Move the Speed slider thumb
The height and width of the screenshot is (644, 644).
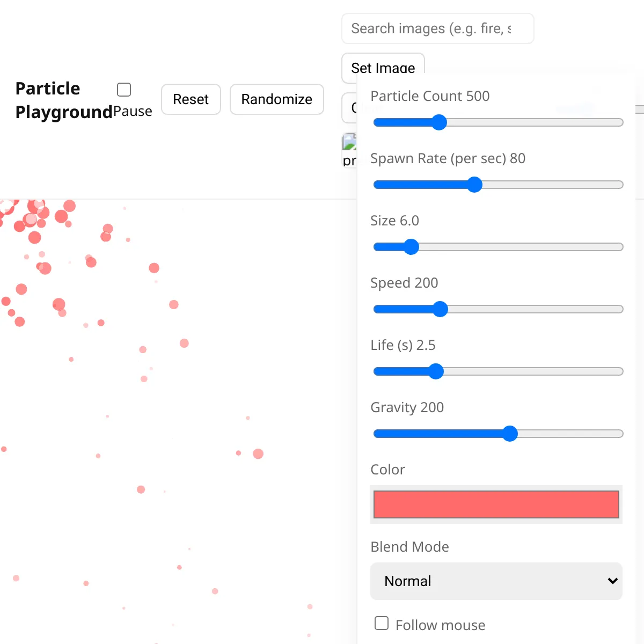pyautogui.click(x=440, y=309)
